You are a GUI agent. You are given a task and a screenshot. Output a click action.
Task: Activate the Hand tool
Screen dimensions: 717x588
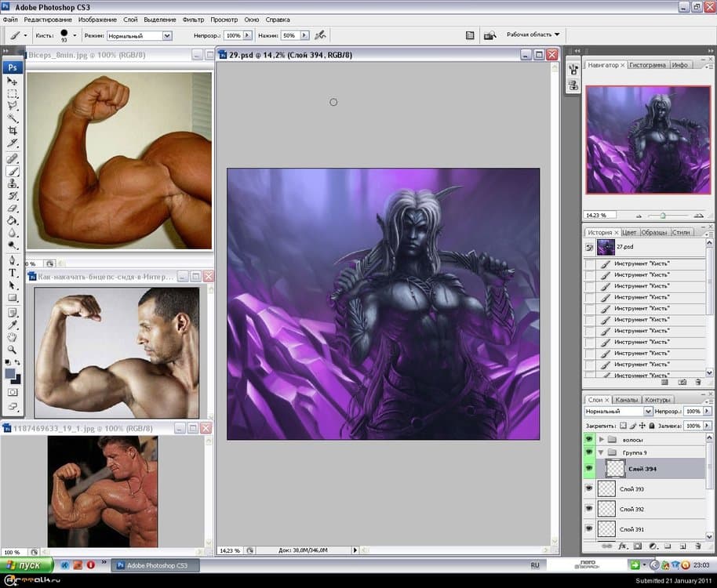point(13,336)
